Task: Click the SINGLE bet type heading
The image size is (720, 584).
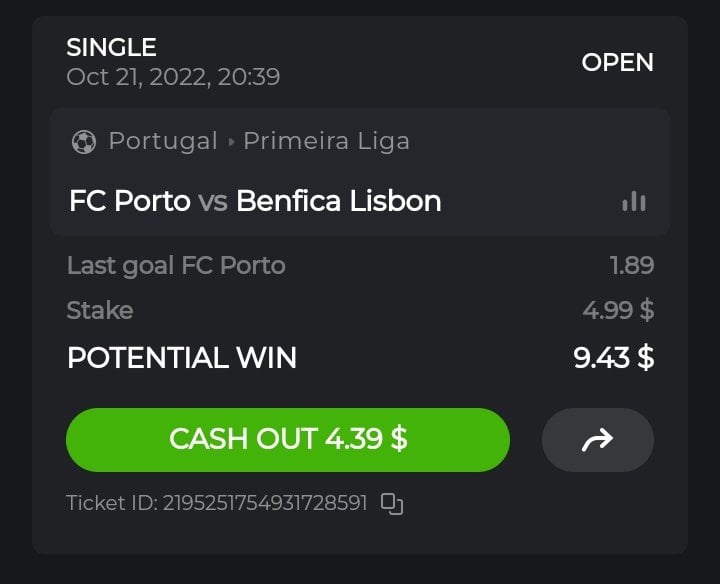Action: pyautogui.click(x=111, y=47)
